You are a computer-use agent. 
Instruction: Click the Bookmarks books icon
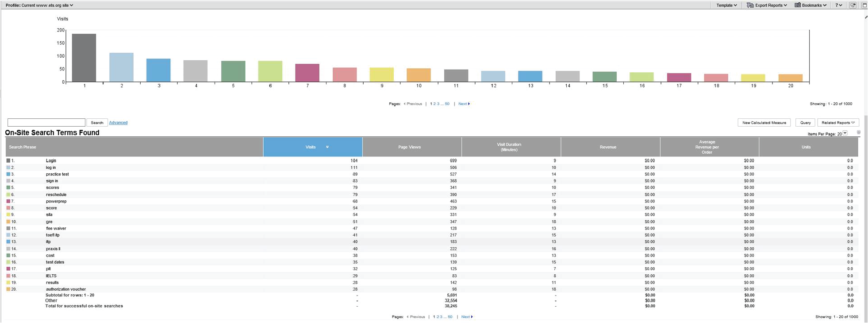tap(798, 5)
